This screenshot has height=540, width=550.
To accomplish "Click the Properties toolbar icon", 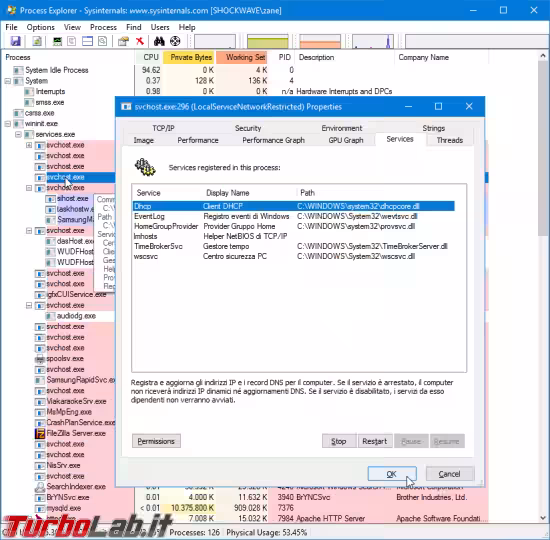I will (123, 41).
